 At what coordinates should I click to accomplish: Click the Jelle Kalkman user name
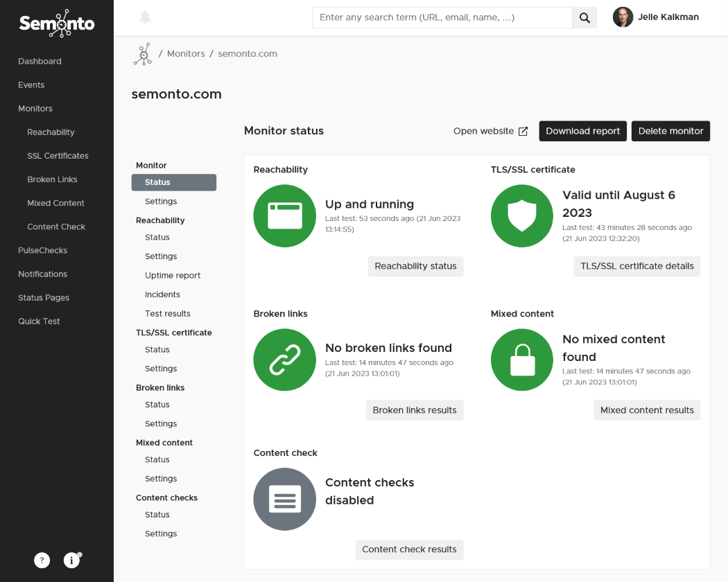pos(668,17)
